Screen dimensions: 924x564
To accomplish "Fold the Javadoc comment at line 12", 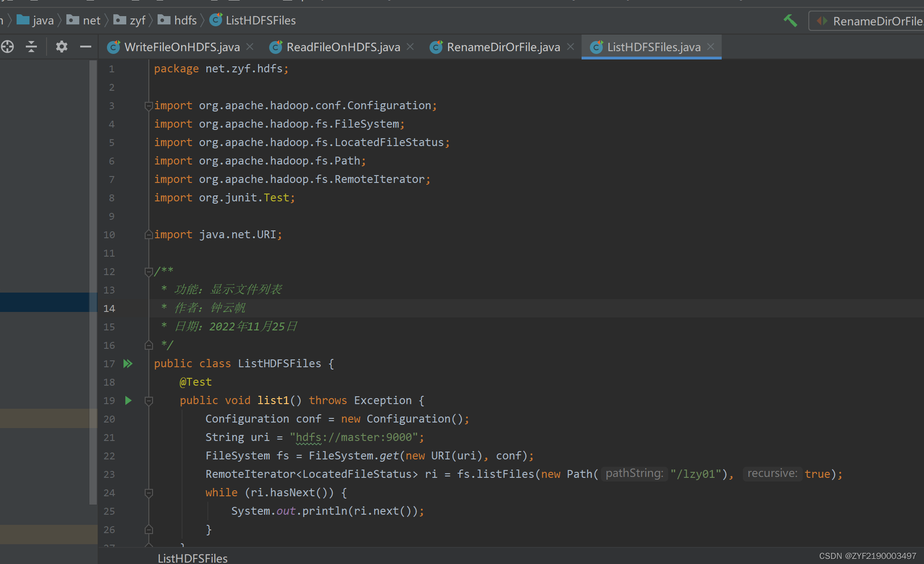I will point(148,272).
